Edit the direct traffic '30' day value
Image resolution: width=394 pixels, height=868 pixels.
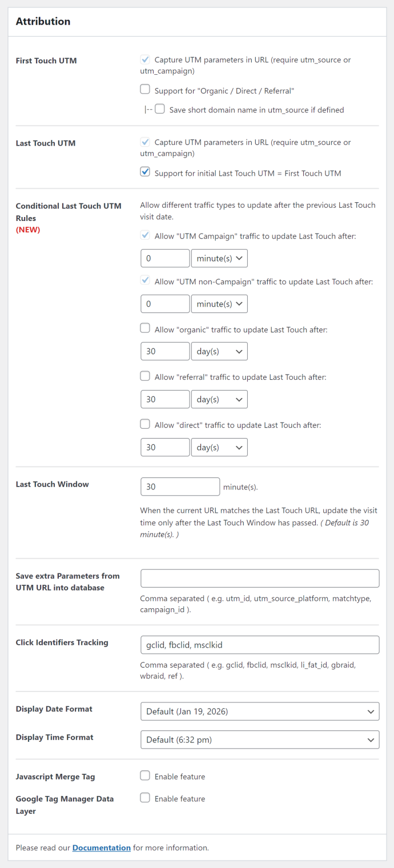(x=165, y=447)
